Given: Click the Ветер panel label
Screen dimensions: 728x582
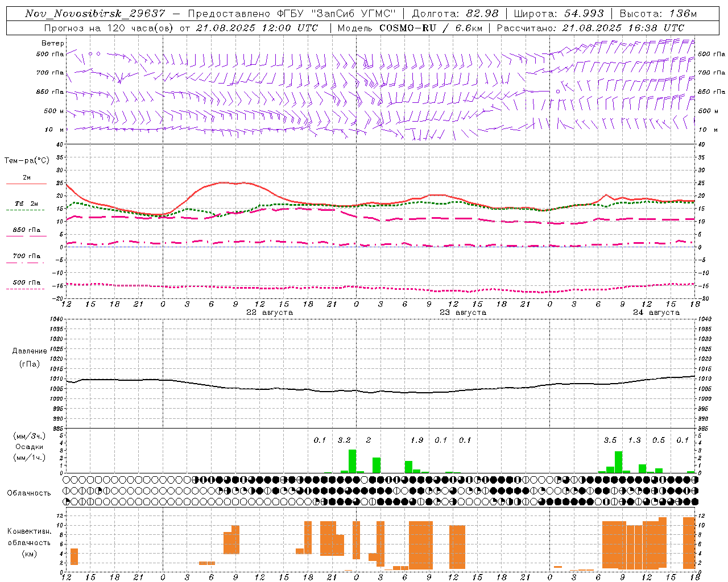Looking at the screenshot, I should [53, 43].
